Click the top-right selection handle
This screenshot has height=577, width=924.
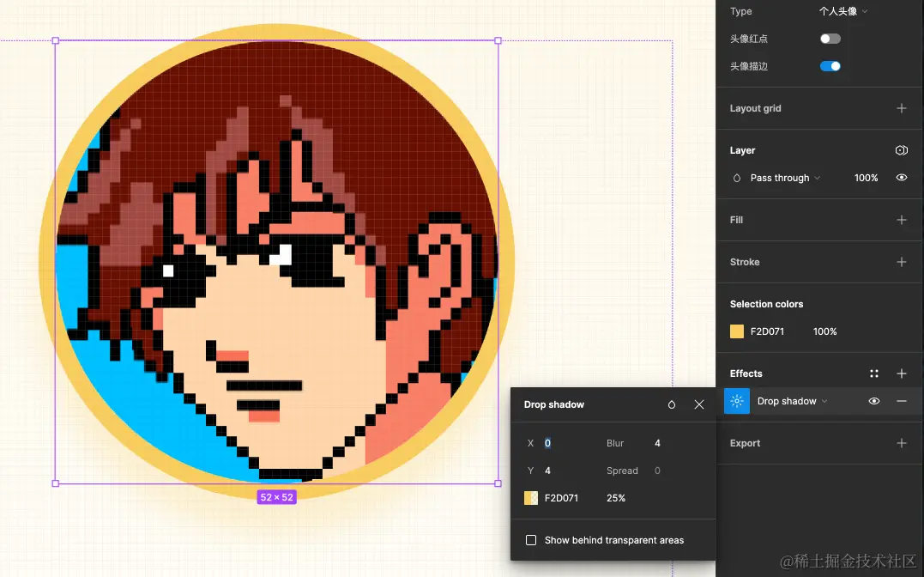(x=498, y=40)
